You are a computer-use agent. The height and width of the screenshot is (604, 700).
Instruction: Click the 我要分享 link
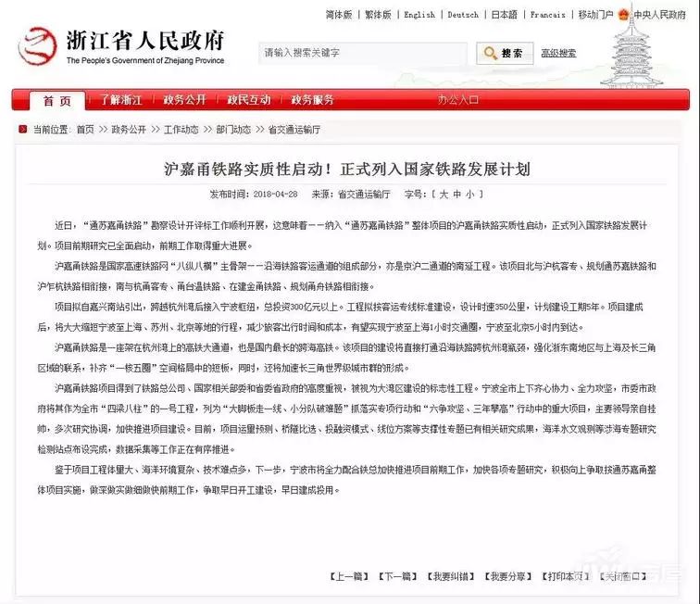click(508, 576)
